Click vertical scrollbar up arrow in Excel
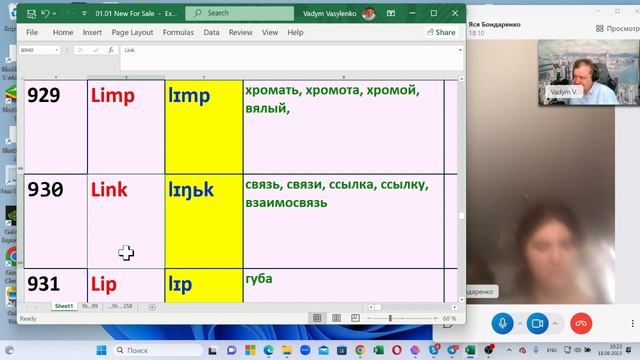This screenshot has height=360, width=640. click(462, 79)
